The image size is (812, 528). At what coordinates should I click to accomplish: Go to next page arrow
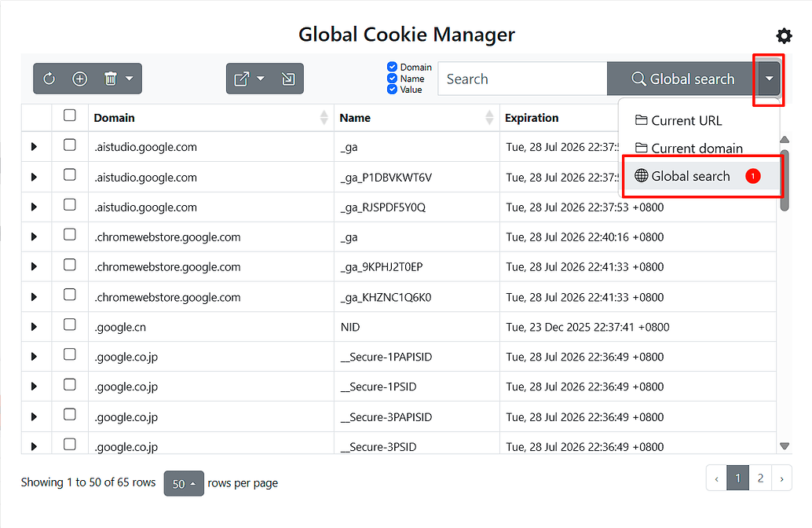pos(782,478)
